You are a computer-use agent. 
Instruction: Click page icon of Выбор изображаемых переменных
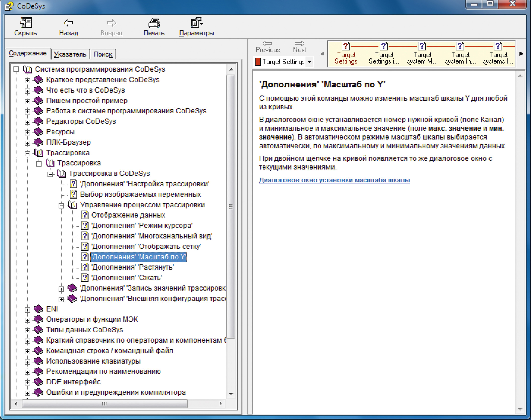point(73,194)
